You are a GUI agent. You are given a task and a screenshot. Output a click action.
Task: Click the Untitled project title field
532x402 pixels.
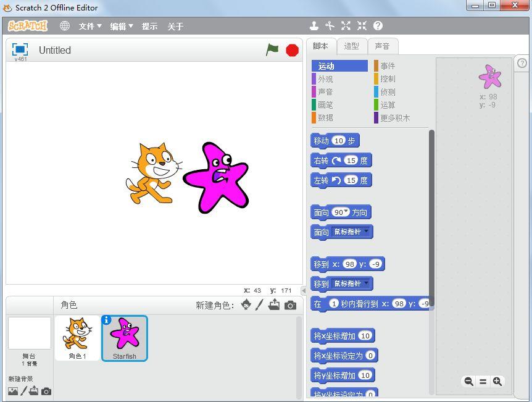55,50
